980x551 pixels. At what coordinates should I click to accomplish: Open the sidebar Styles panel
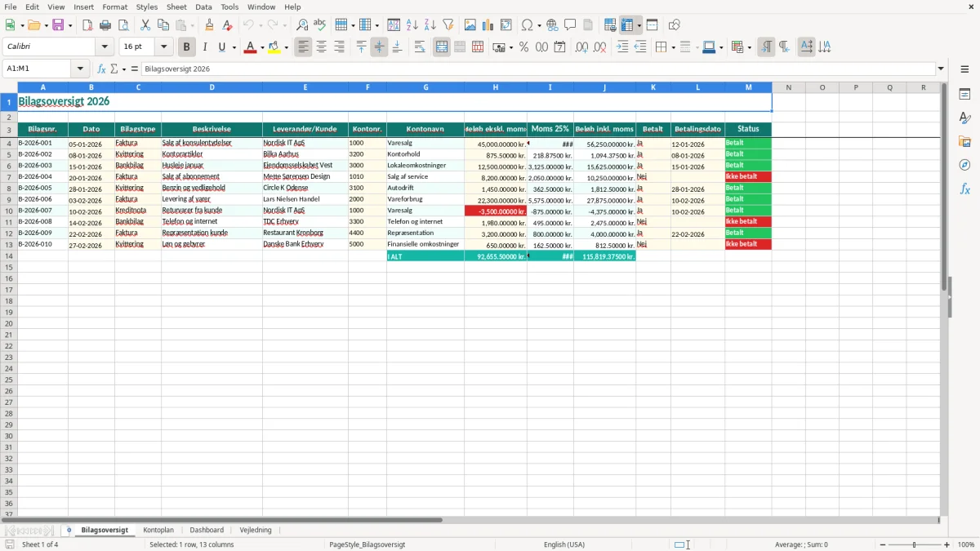coord(964,118)
